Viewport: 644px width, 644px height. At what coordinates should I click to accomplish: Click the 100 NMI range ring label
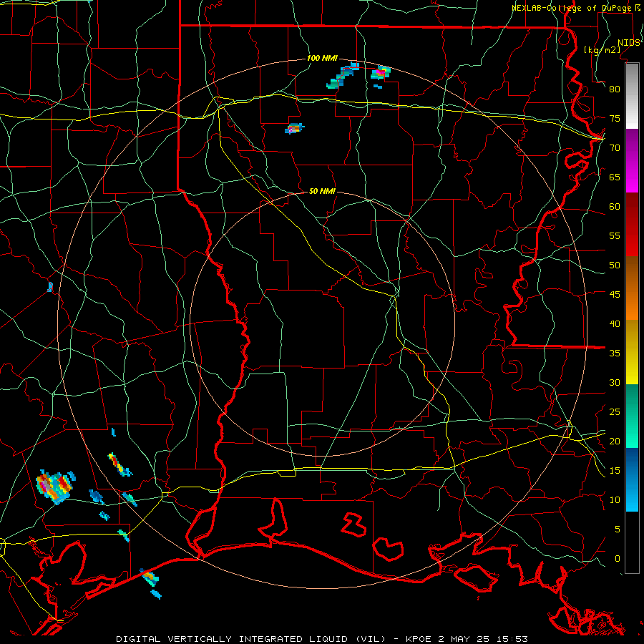pyautogui.click(x=322, y=59)
